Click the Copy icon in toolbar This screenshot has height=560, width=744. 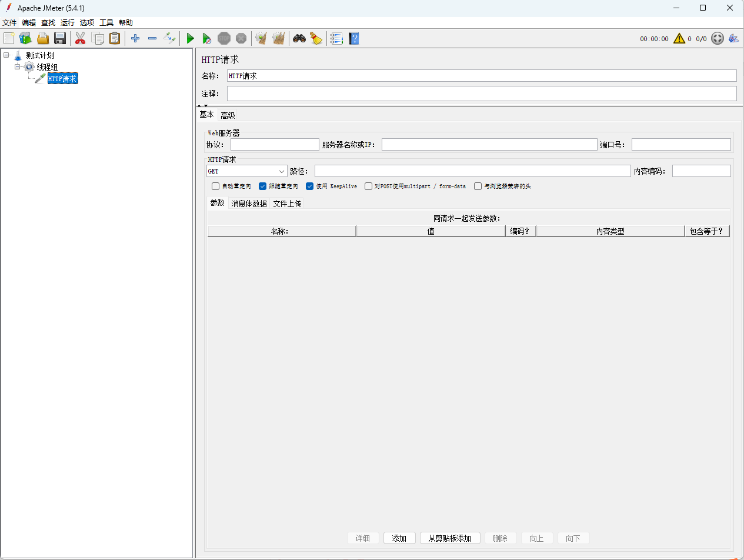pos(98,39)
